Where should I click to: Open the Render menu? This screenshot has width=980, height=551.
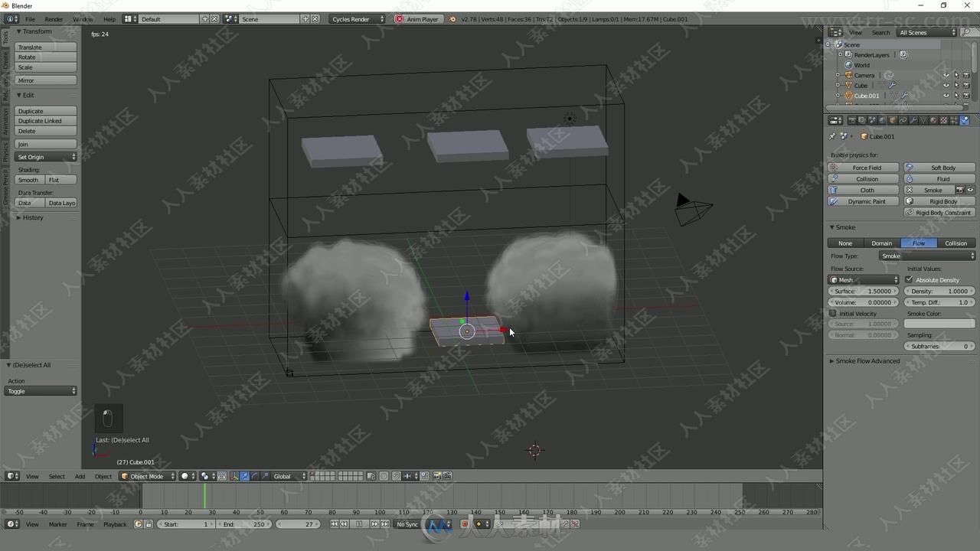(x=54, y=18)
